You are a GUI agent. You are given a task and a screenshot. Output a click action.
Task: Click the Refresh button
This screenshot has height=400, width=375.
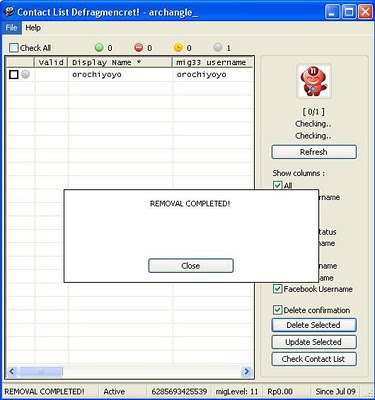click(x=314, y=152)
